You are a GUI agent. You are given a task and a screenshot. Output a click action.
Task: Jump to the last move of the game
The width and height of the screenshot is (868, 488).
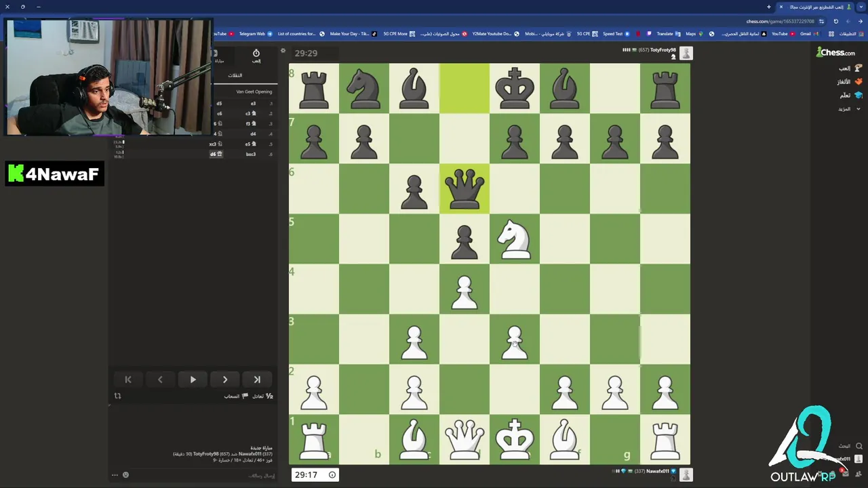[x=257, y=380]
